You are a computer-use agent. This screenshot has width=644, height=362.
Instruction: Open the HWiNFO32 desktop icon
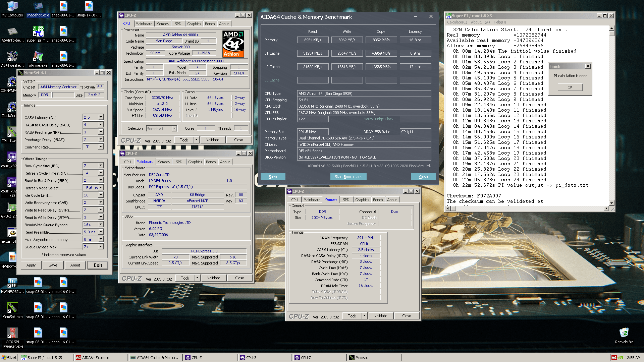point(12,286)
